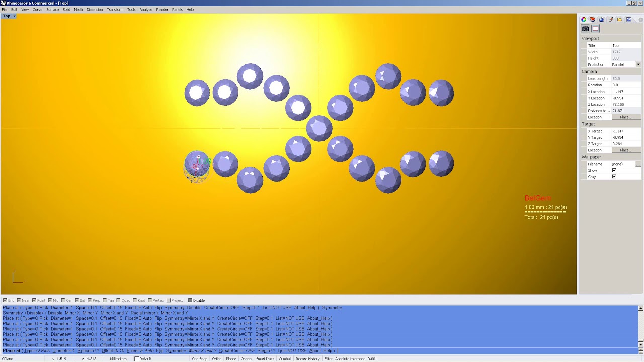Open the blue sphere Rendering panel tab
644x362 pixels.
tap(602, 20)
